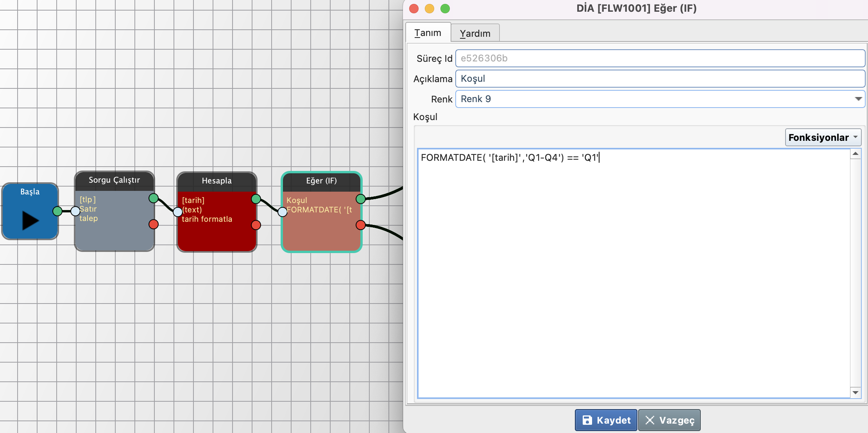Select the Tanım tab

click(428, 33)
